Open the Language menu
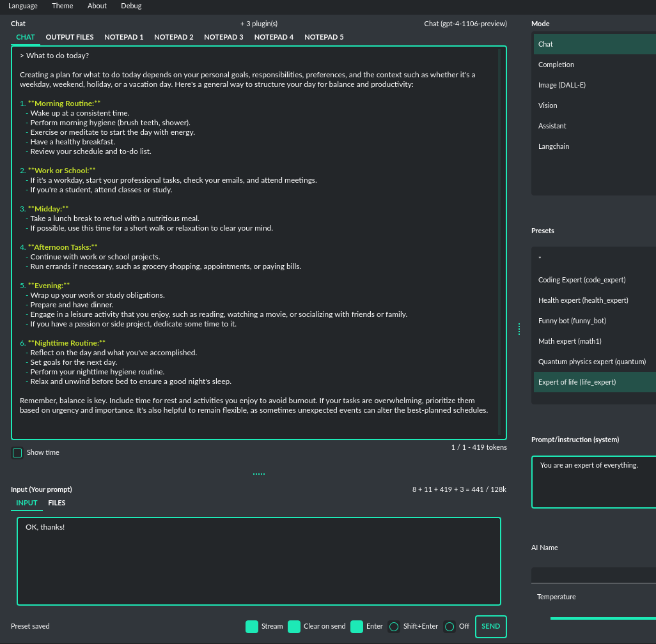The height and width of the screenshot is (644, 656). (x=23, y=6)
